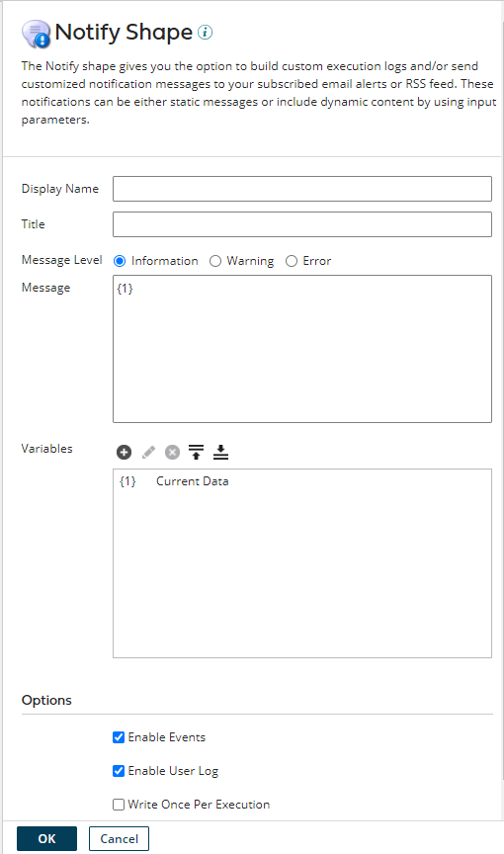
Task: Click the Notify Shape speech-bubble icon
Action: click(x=36, y=34)
